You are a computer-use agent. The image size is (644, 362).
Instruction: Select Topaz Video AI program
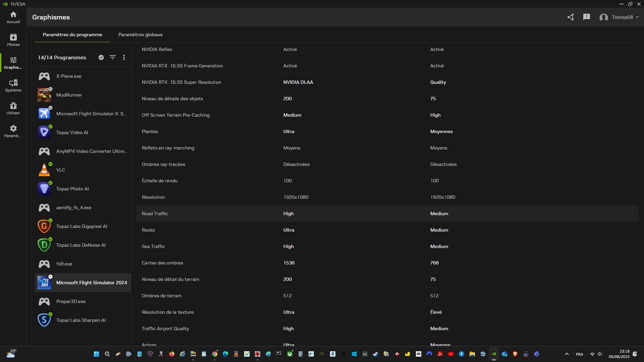pyautogui.click(x=72, y=132)
